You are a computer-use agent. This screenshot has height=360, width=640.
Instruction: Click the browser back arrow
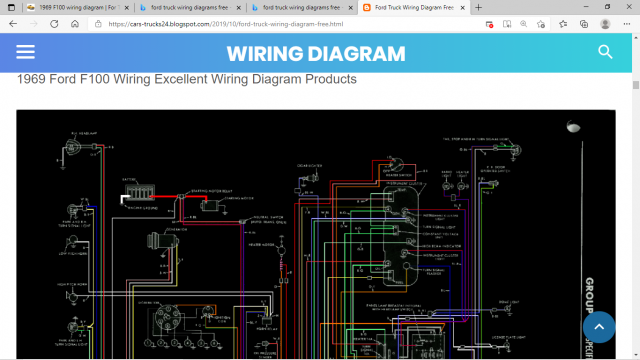point(13,24)
